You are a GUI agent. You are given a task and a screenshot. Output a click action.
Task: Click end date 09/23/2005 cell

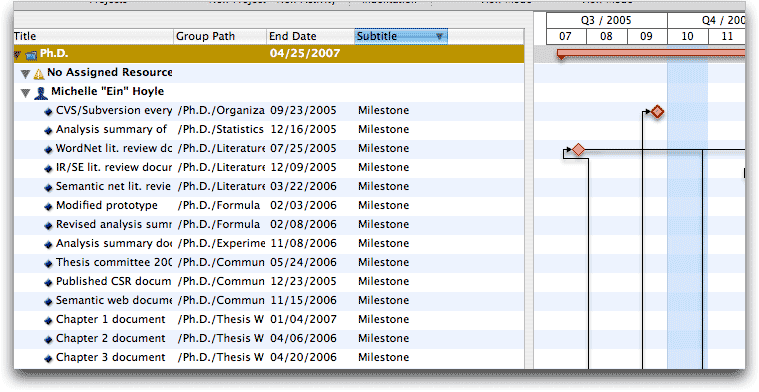click(x=303, y=110)
